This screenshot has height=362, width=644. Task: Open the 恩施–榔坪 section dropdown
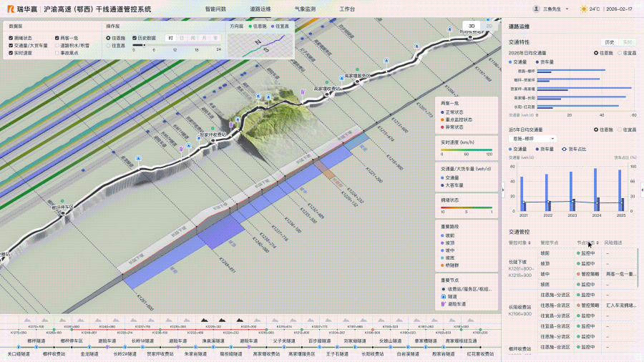(532, 139)
